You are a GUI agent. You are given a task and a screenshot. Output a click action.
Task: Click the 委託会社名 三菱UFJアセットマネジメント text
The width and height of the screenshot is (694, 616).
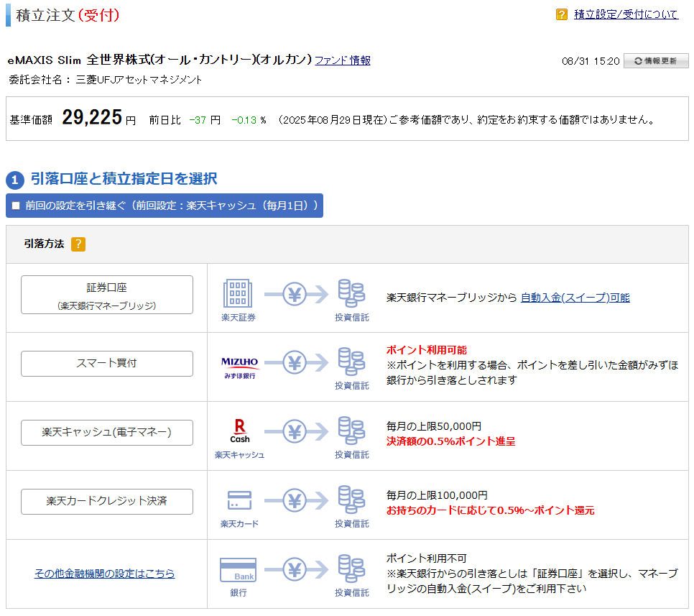[x=106, y=80]
